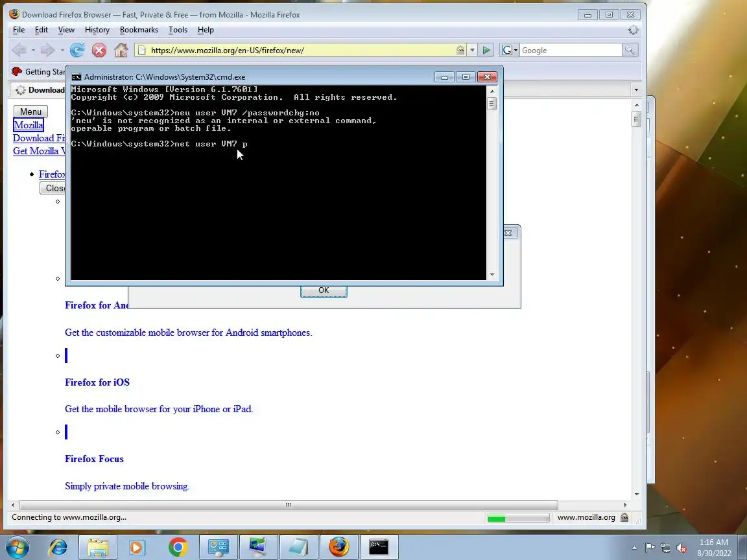Image resolution: width=747 pixels, height=560 pixels.
Task: Click the Firefox back arrow
Action: coord(19,50)
